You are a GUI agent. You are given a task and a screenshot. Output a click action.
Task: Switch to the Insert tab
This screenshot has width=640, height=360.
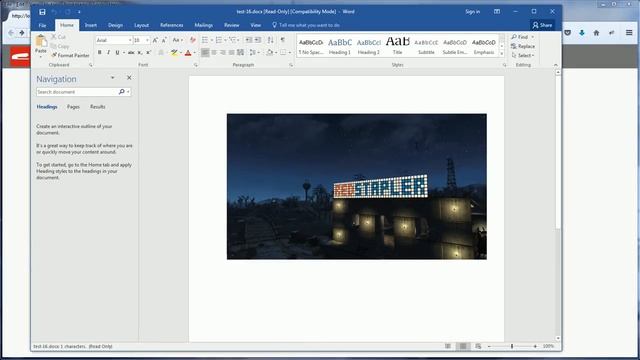(x=91, y=25)
